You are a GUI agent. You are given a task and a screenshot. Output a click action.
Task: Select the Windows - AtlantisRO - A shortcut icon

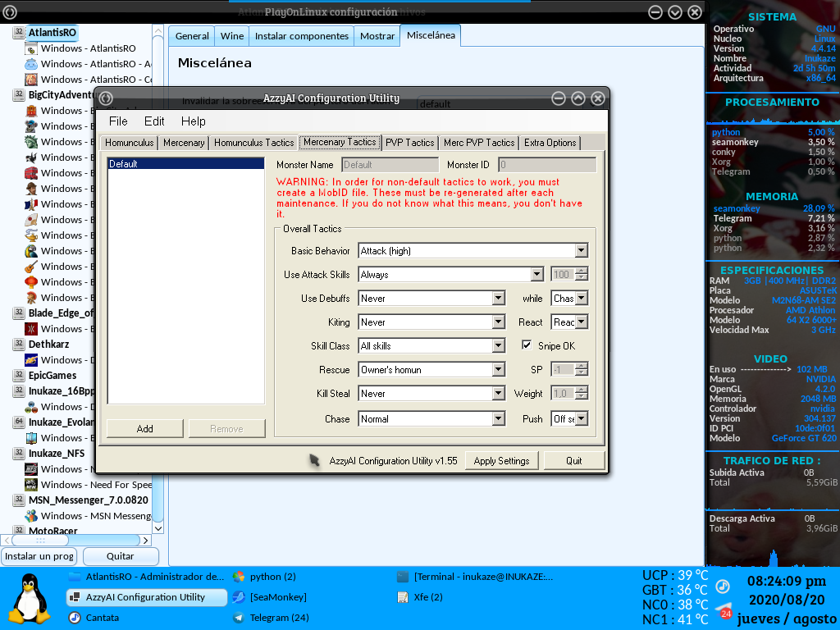31,64
